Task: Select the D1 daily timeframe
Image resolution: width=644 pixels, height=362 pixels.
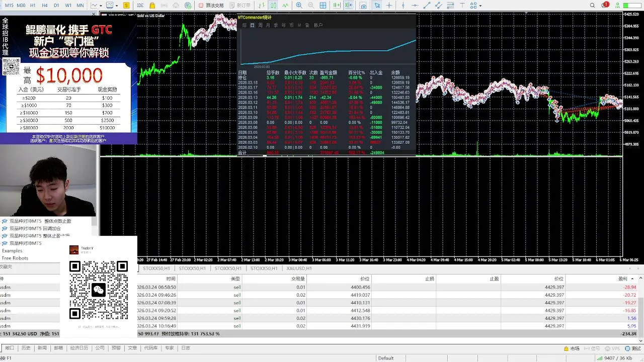Action: point(56,5)
